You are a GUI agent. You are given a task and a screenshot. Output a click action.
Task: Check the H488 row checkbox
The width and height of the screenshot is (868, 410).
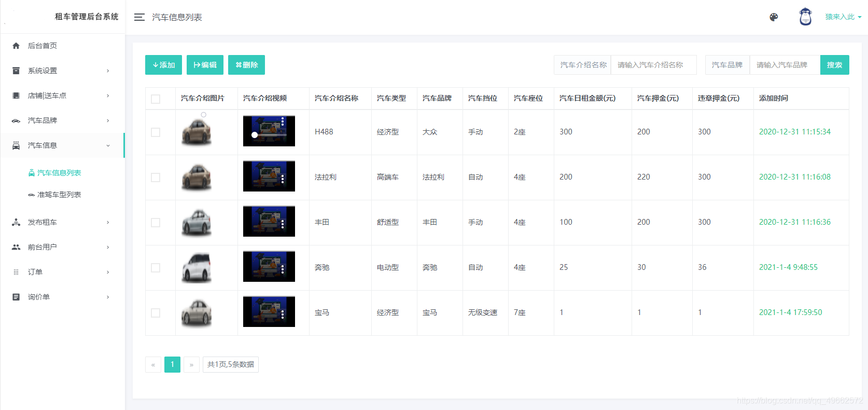[156, 132]
